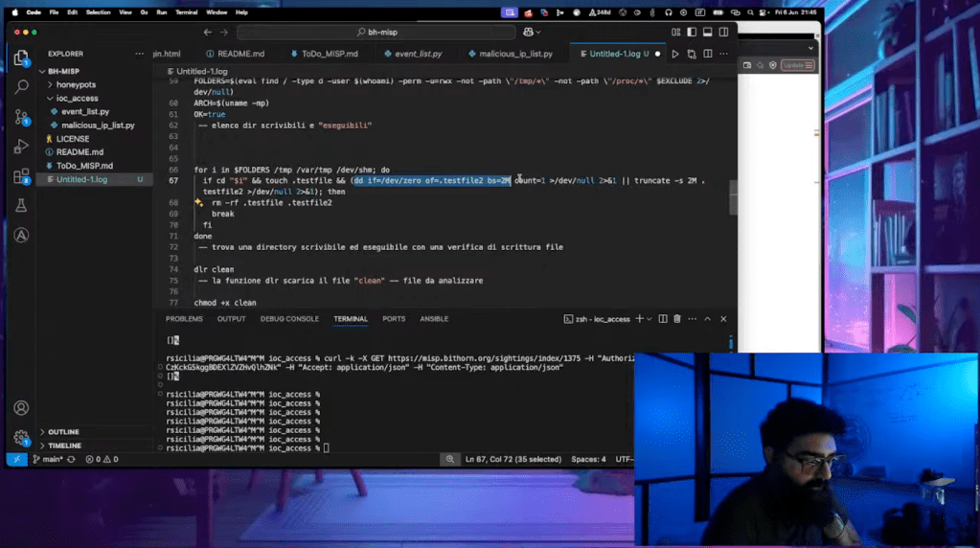The width and height of the screenshot is (980, 548).
Task: Open the terminal launch profile dropdown
Action: coord(650,319)
